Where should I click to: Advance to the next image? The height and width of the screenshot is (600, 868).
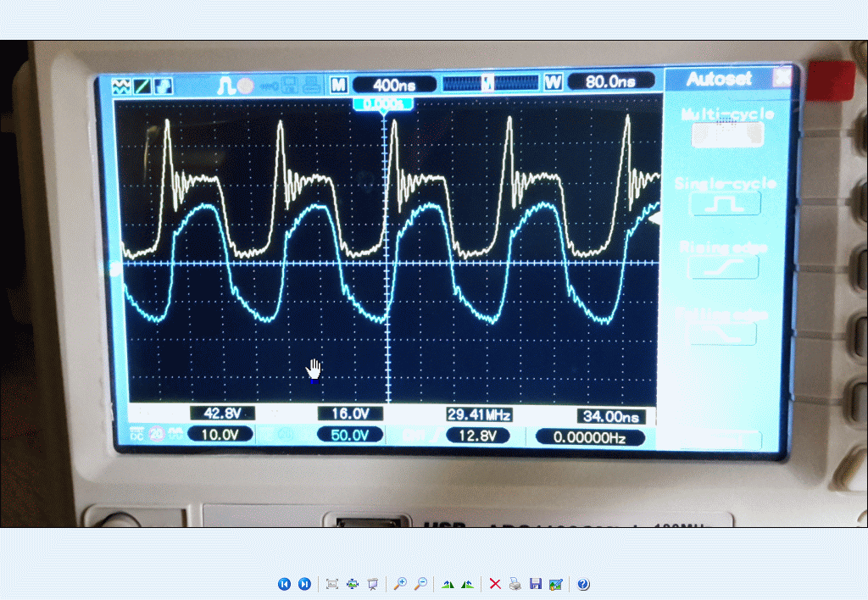click(x=304, y=584)
